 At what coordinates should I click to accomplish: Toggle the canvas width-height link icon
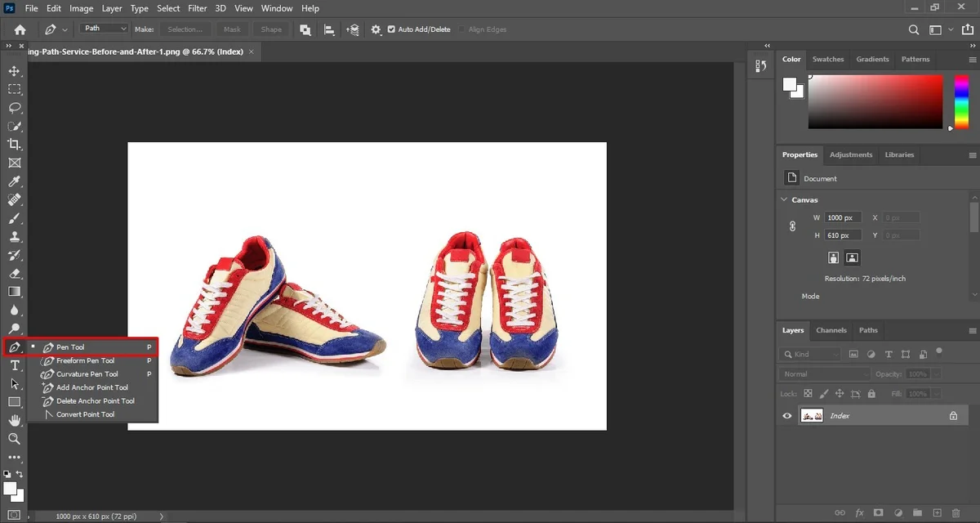[x=792, y=226]
